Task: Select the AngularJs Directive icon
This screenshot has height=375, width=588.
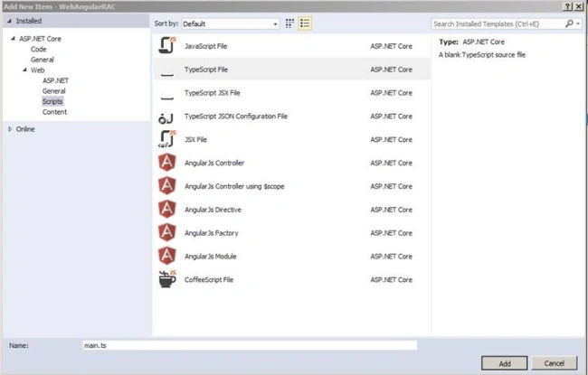Action: pyautogui.click(x=166, y=209)
